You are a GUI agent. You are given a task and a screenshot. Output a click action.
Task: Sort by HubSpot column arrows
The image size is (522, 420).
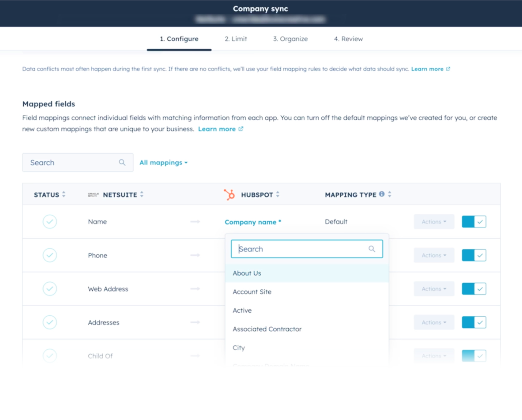pos(278,194)
